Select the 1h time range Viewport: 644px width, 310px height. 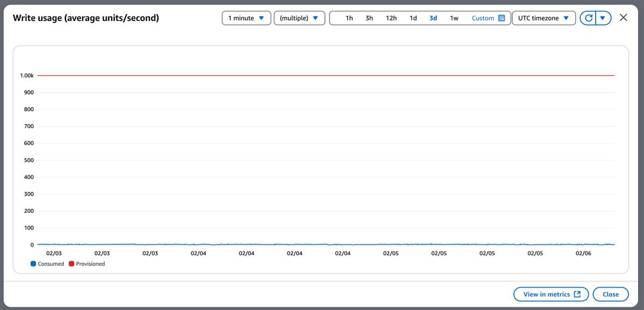[x=349, y=18]
